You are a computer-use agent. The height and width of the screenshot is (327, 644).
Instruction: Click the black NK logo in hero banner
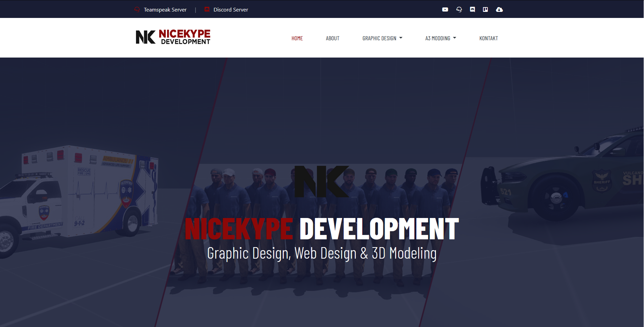[322, 181]
